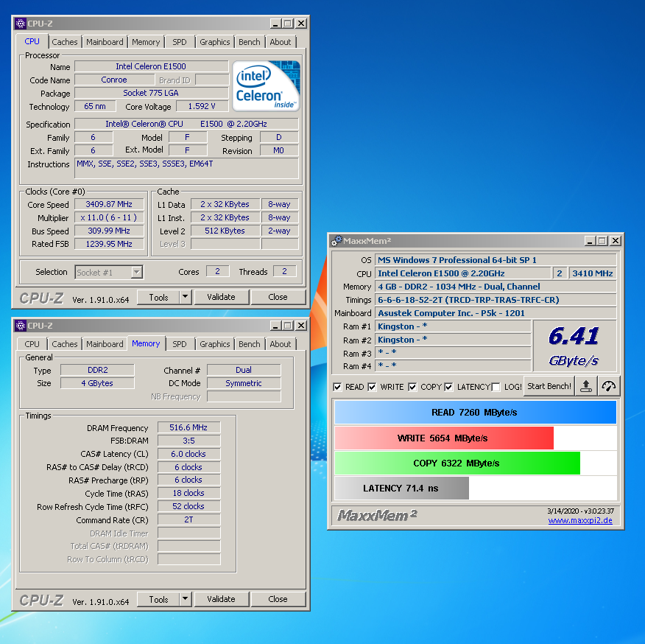Expand Tools dropdown arrow in top CPU-Z

point(186,297)
